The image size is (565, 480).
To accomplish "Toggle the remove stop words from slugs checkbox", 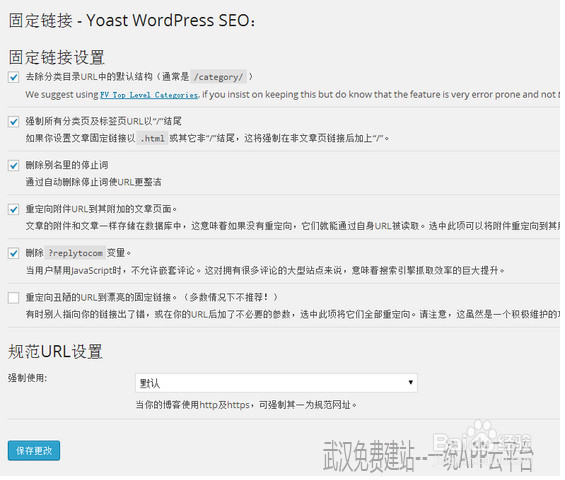I will [x=14, y=165].
